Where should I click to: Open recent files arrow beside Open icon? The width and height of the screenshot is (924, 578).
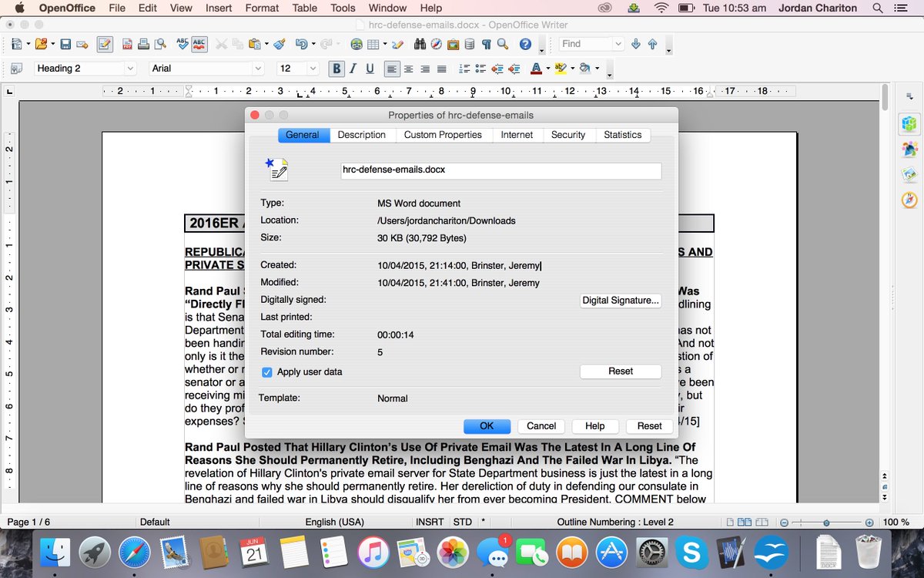(52, 44)
